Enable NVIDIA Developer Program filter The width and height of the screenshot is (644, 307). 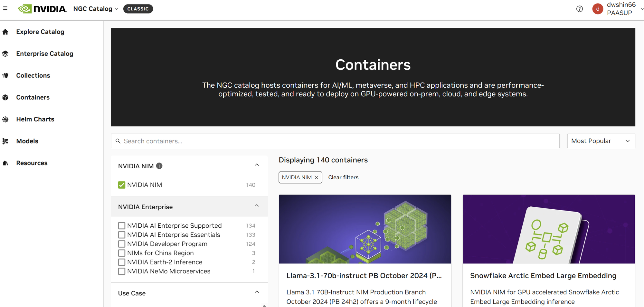(121, 243)
